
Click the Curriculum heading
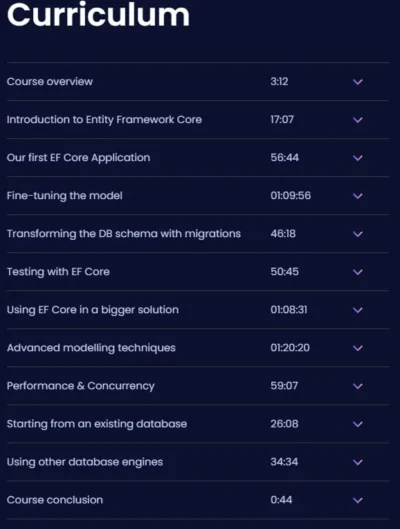[x=98, y=14]
